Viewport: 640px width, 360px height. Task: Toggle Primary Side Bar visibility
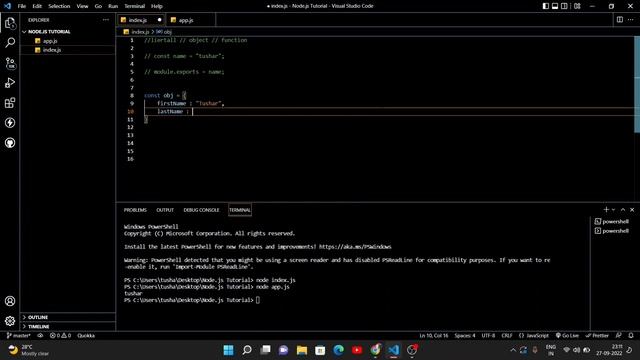tap(546, 6)
